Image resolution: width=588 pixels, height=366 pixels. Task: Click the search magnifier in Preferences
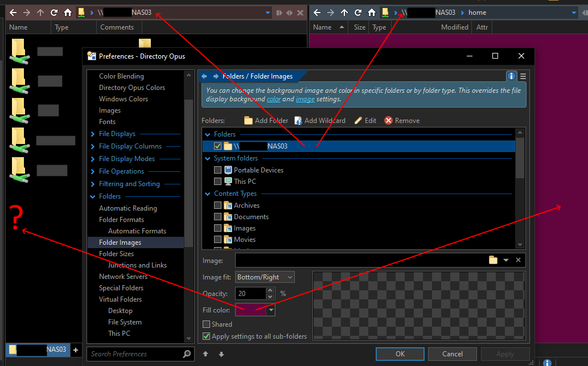click(187, 353)
